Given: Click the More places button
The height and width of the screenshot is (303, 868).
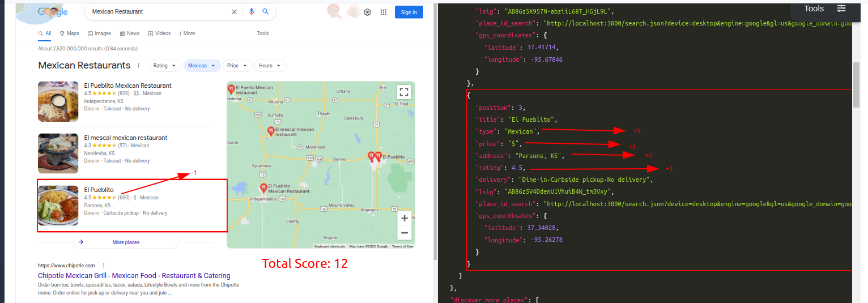Looking at the screenshot, I should tap(126, 242).
